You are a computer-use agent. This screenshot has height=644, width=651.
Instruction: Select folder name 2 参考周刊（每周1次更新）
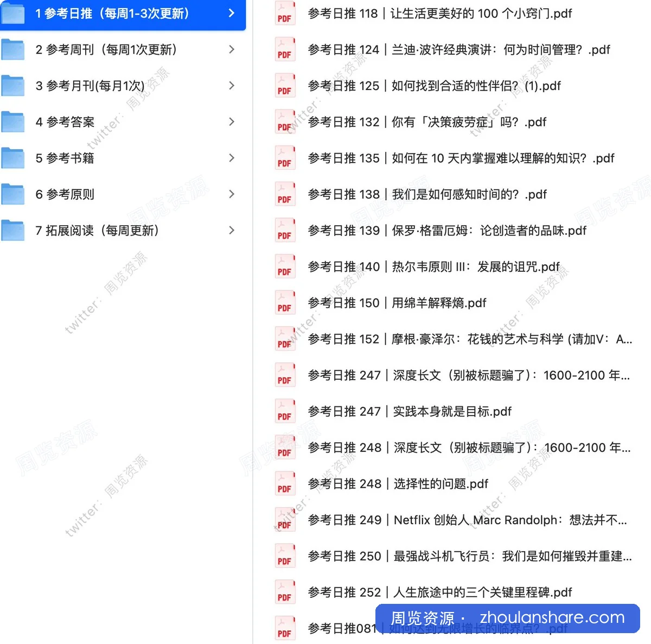[x=106, y=50]
